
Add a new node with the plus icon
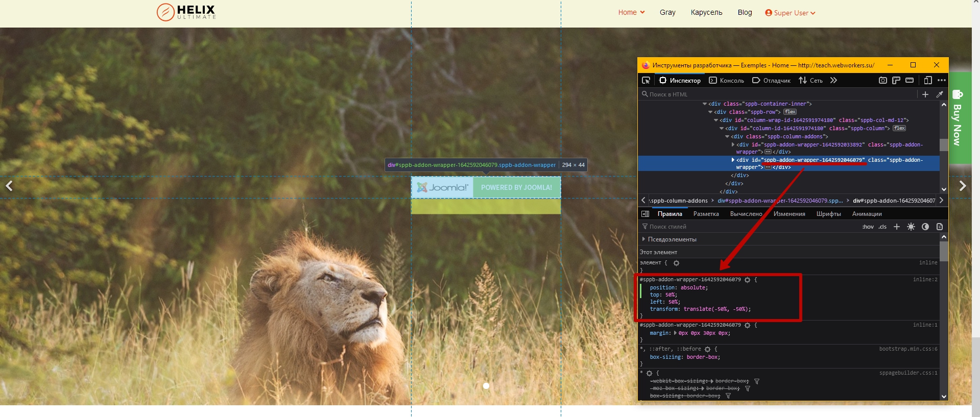[925, 94]
